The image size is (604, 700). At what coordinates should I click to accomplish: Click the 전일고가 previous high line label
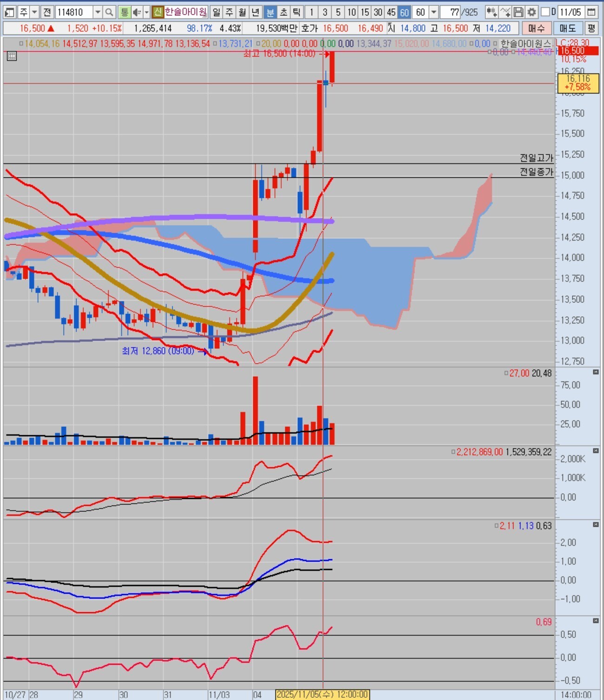pyautogui.click(x=537, y=158)
